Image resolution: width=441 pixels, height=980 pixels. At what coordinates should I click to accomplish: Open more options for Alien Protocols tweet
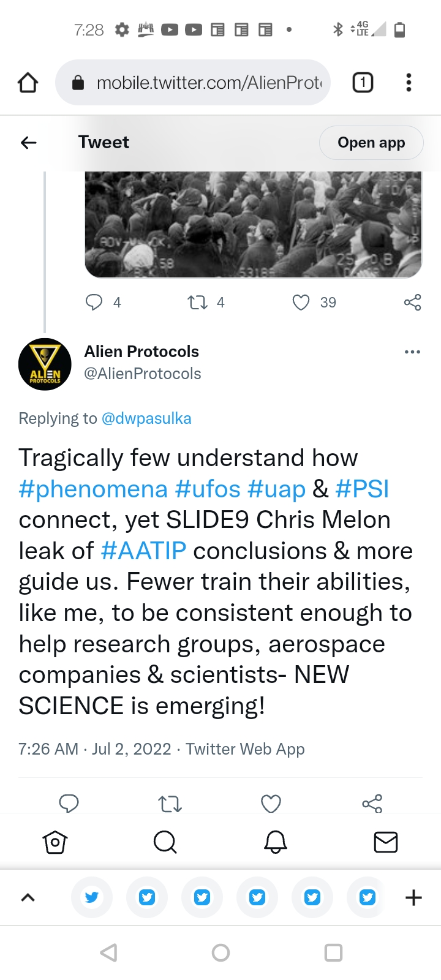[x=412, y=352]
